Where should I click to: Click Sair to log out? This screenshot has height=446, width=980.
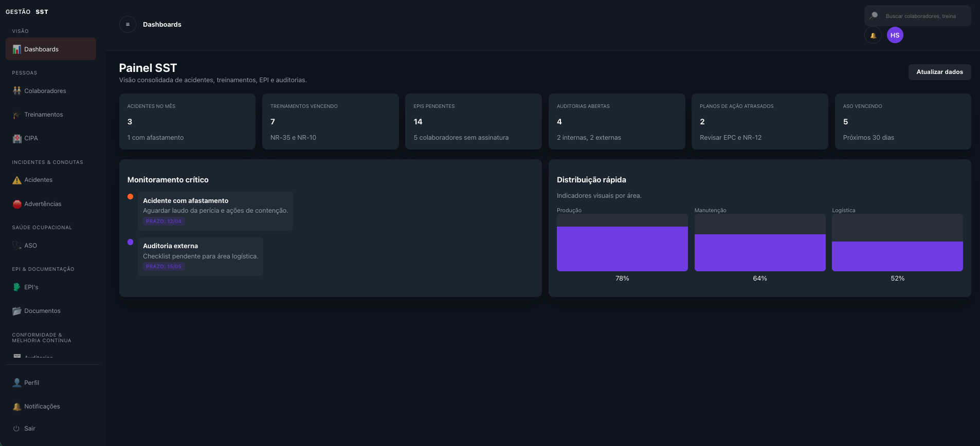[29, 429]
